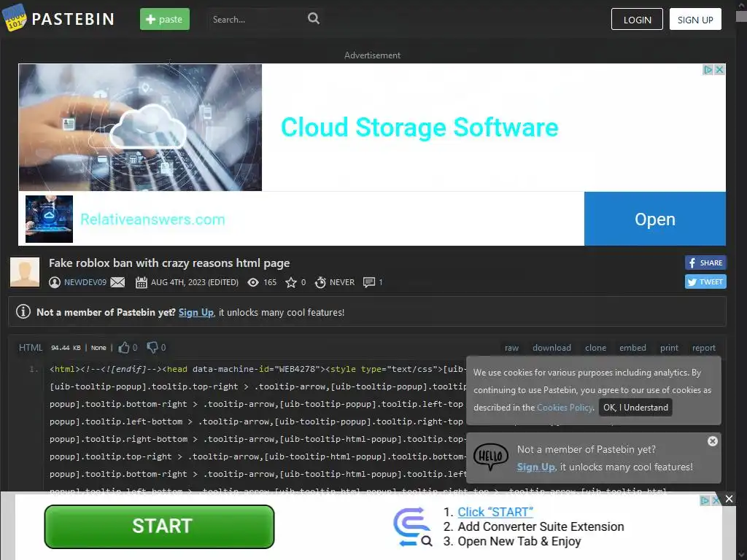Click the info circle icon in the member notice
This screenshot has height=560, width=747.
coord(23,311)
